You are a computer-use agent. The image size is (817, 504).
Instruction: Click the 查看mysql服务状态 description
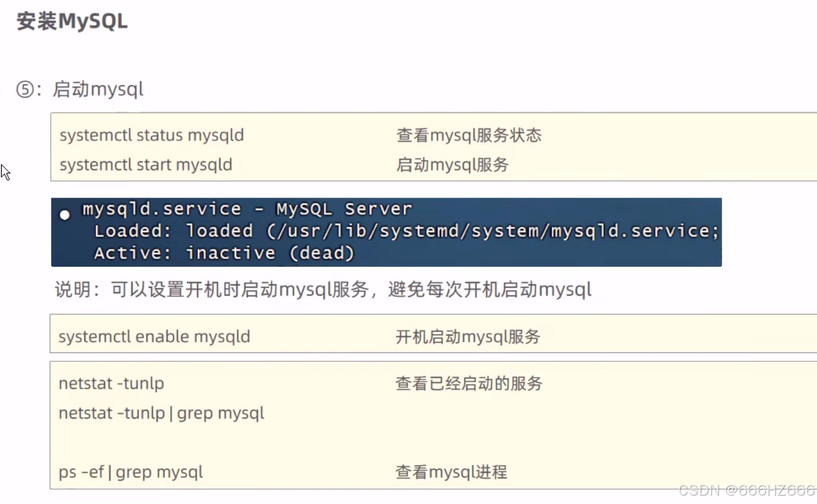tap(469, 135)
